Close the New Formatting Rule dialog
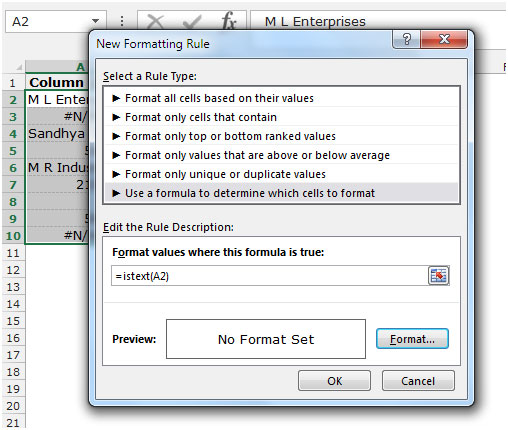 coord(444,40)
